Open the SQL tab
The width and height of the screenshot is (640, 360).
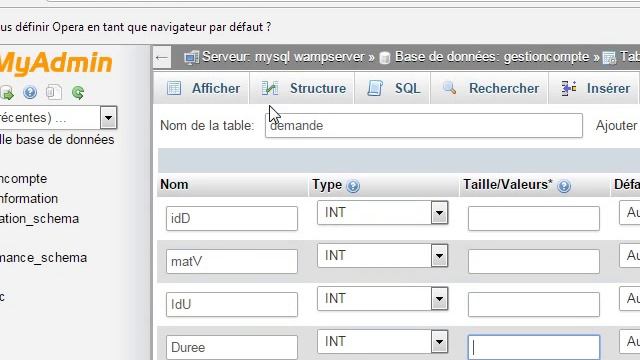pyautogui.click(x=392, y=88)
